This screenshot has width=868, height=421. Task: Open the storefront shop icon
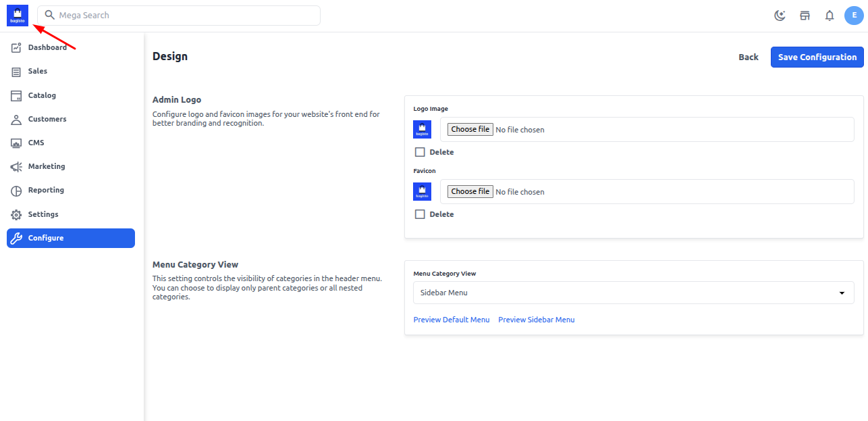805,16
